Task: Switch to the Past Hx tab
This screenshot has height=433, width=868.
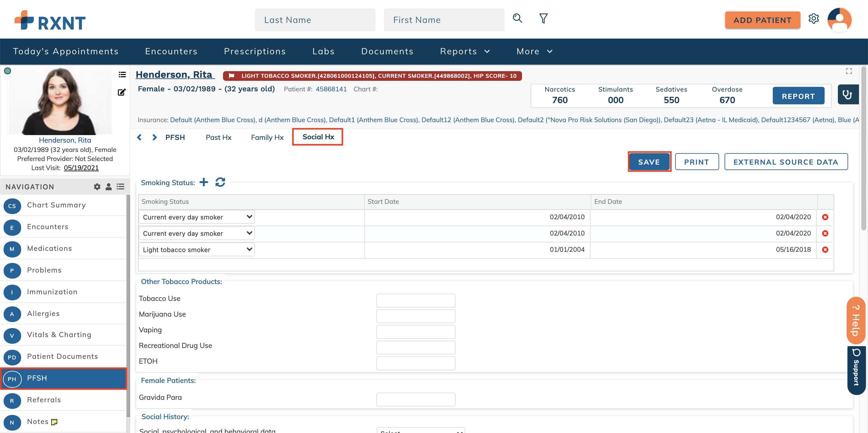Action: coord(218,137)
